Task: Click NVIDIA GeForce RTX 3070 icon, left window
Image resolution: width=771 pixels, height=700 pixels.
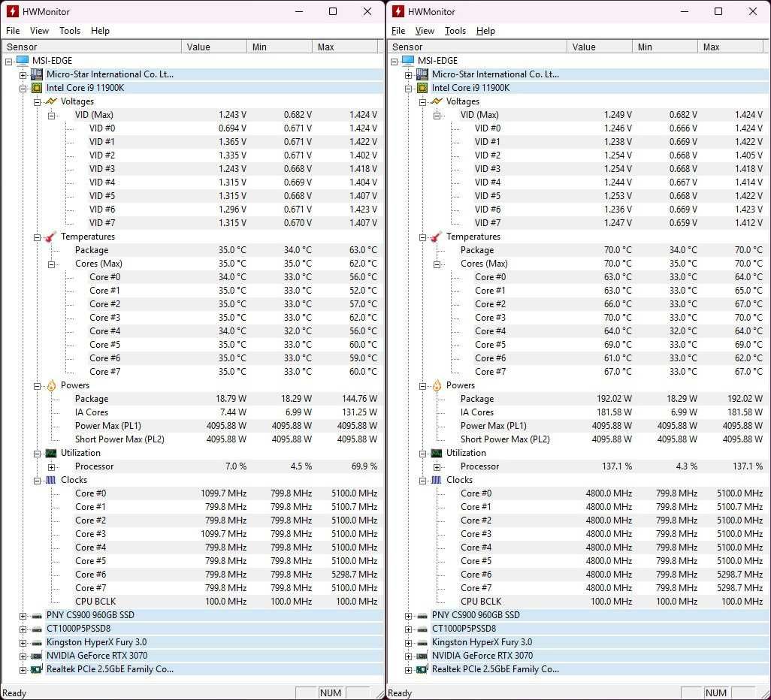Action: click(36, 656)
